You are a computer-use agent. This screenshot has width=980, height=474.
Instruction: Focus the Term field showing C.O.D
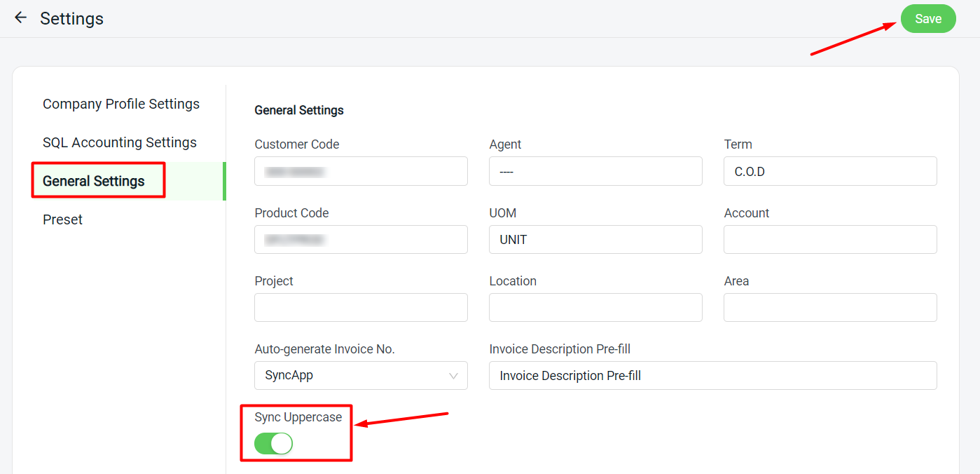830,171
